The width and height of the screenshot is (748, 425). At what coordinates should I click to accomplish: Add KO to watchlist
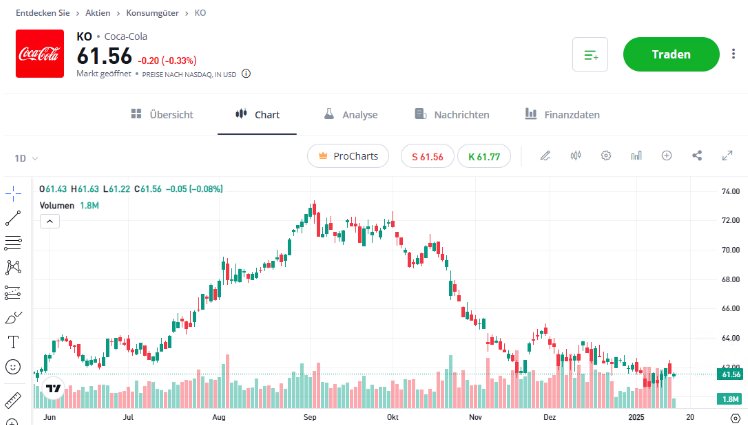pyautogui.click(x=590, y=54)
